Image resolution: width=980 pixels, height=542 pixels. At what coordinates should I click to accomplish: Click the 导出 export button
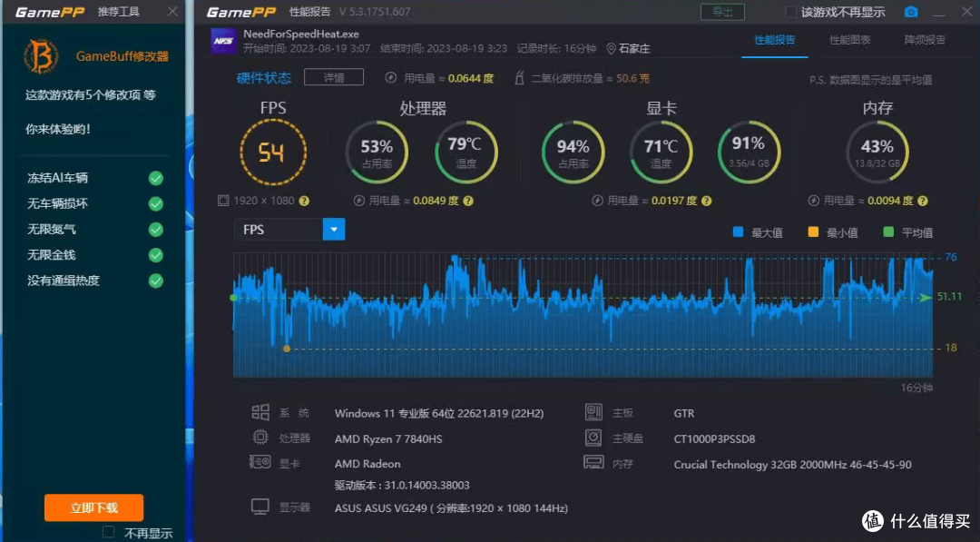pos(722,12)
